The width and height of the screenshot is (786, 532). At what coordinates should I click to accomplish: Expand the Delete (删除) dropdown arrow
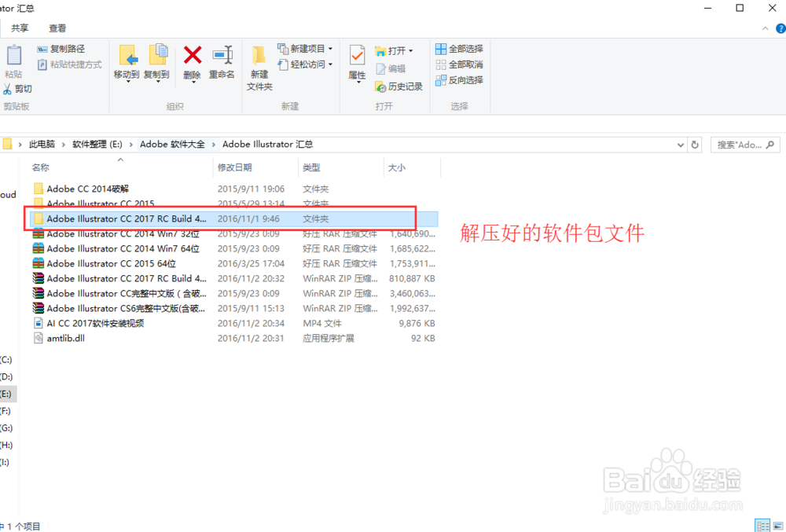click(193, 82)
